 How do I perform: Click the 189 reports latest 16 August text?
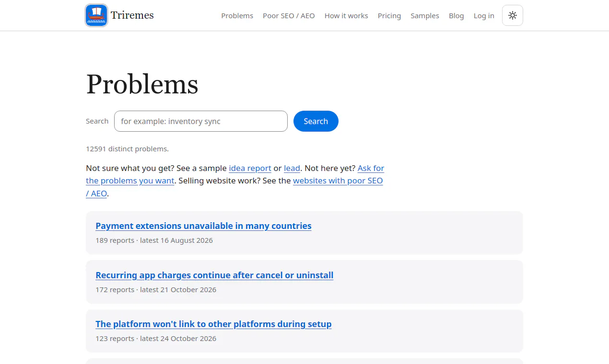[154, 240]
